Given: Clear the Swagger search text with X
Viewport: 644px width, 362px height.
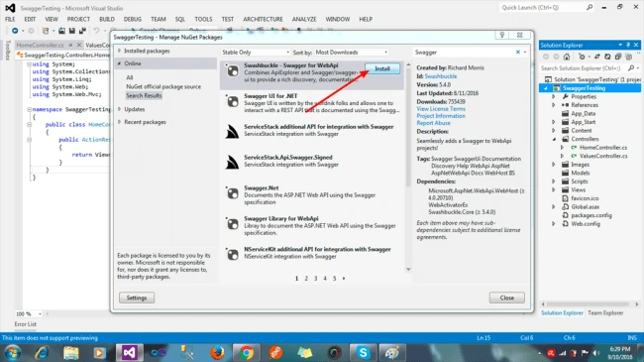Looking at the screenshot, I should (x=518, y=52).
